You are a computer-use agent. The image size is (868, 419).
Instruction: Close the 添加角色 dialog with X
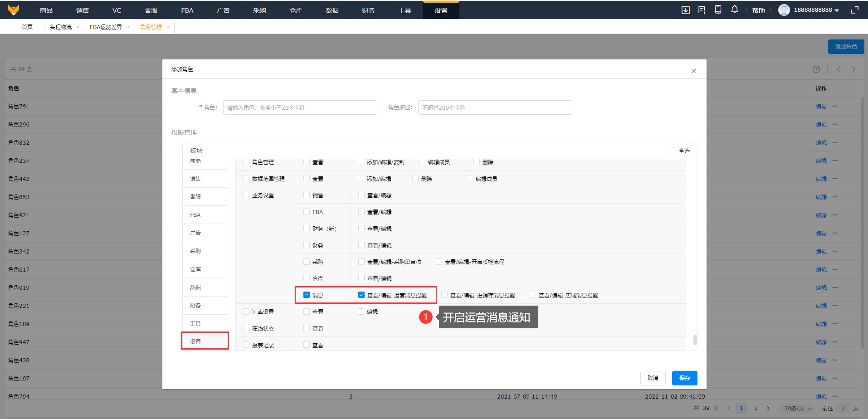(693, 71)
